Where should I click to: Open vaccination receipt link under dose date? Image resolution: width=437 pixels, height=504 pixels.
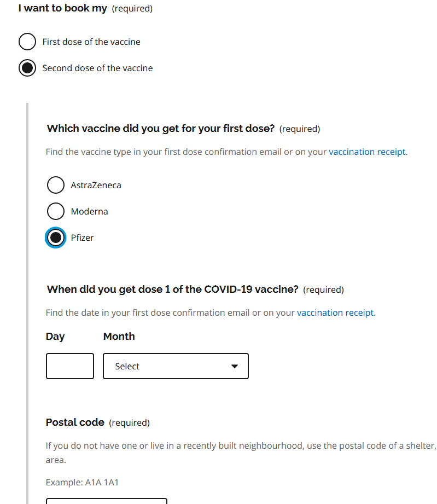tap(336, 312)
